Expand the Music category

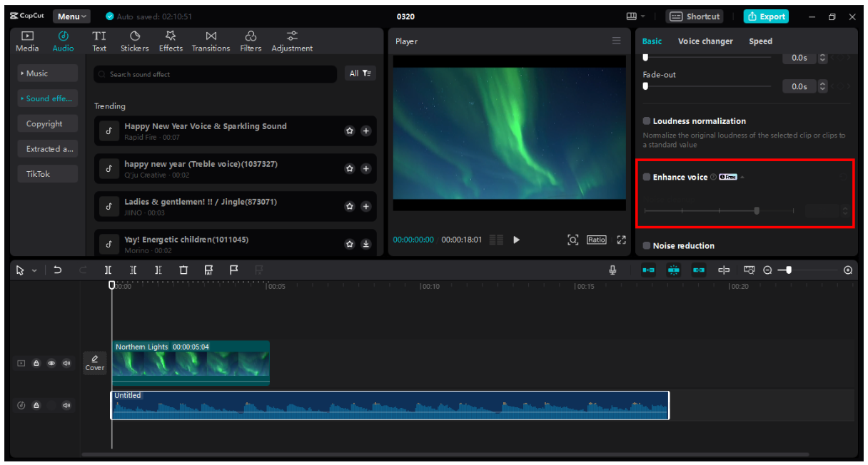(48, 73)
